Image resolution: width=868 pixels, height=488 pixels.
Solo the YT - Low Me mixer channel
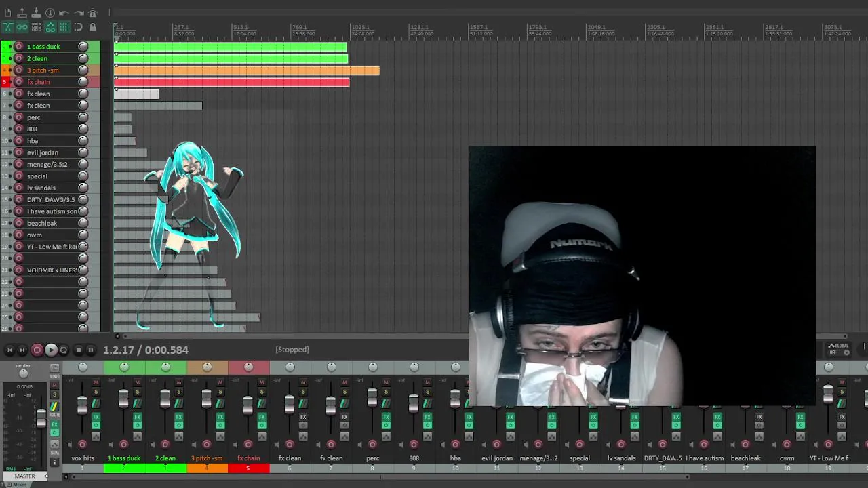click(x=841, y=392)
